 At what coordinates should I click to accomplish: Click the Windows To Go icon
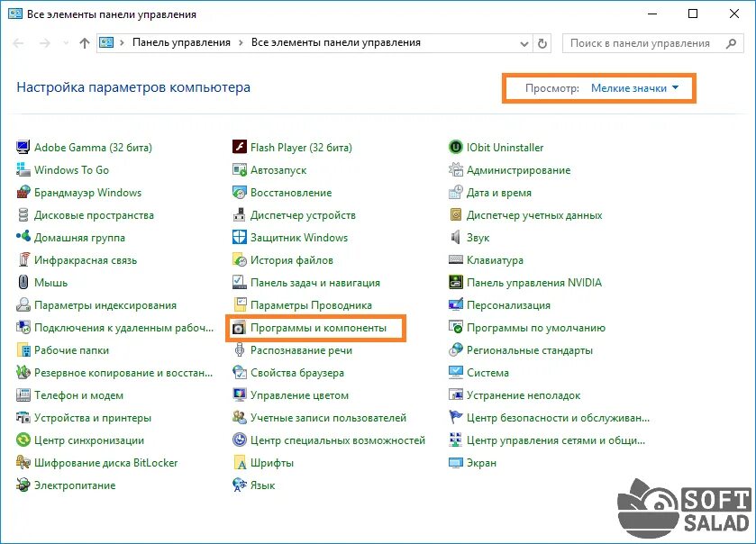23,169
